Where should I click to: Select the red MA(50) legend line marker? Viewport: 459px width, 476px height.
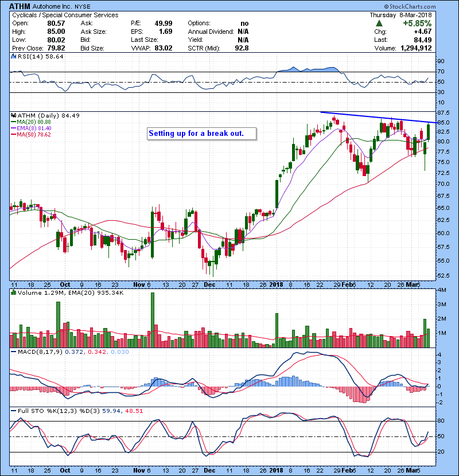click(13, 135)
